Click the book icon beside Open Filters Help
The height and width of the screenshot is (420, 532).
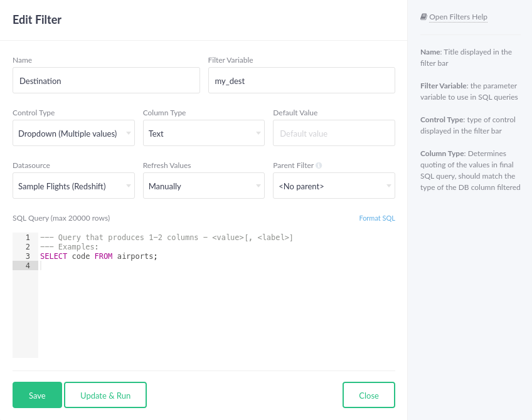coord(423,16)
